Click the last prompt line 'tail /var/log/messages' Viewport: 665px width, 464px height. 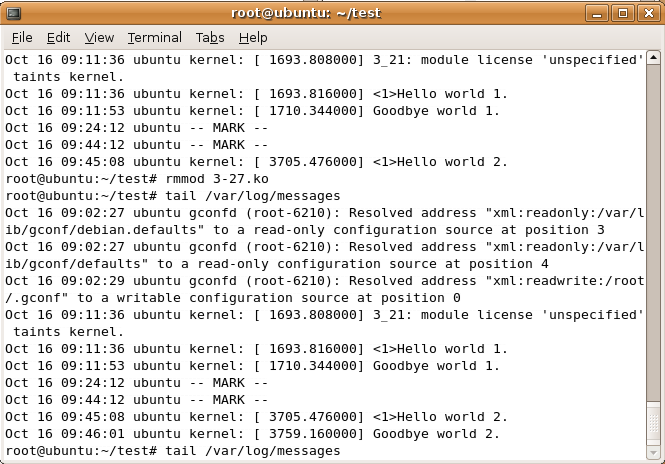(173, 450)
